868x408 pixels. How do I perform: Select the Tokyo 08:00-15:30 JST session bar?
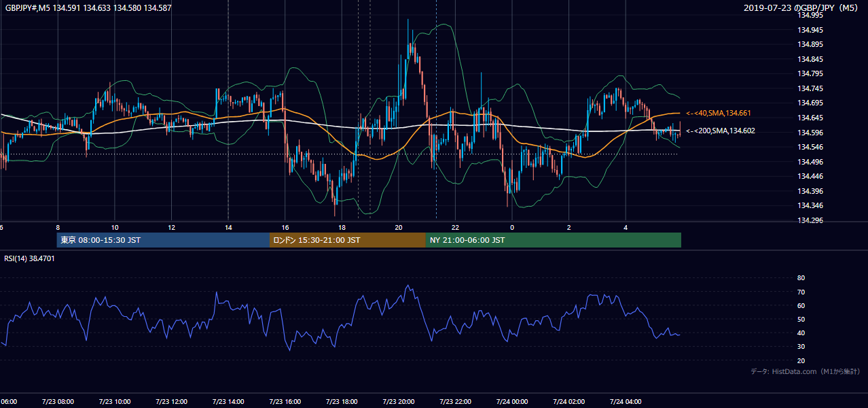click(164, 240)
